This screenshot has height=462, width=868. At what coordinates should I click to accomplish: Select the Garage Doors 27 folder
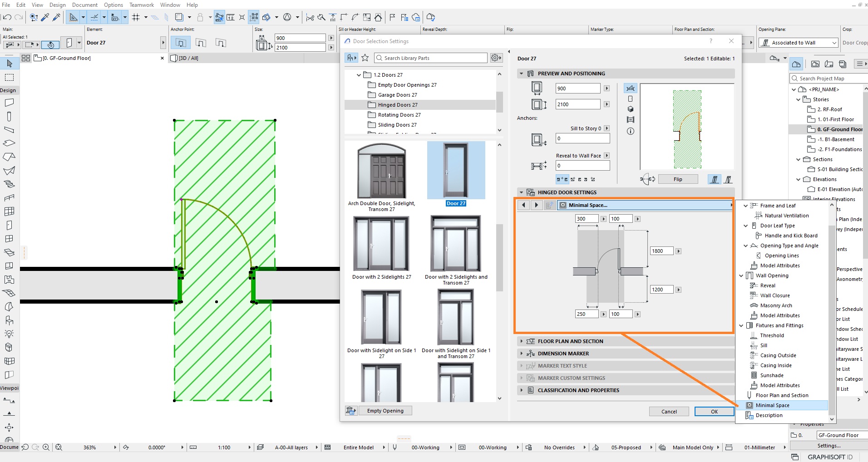coord(397,95)
